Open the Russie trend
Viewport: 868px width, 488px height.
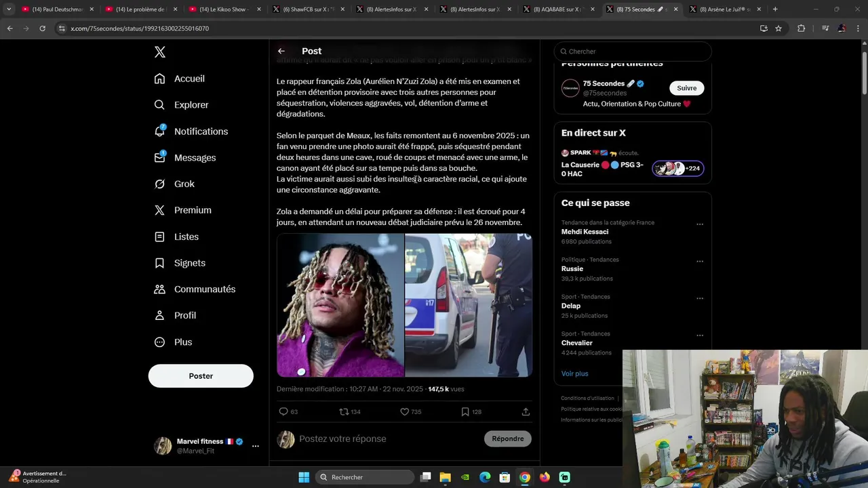tap(572, 269)
